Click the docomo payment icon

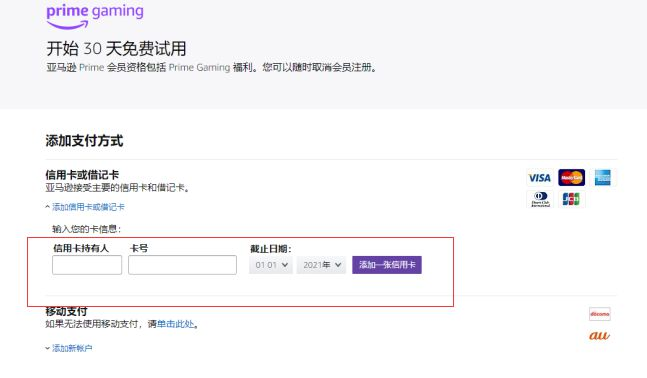click(x=600, y=314)
